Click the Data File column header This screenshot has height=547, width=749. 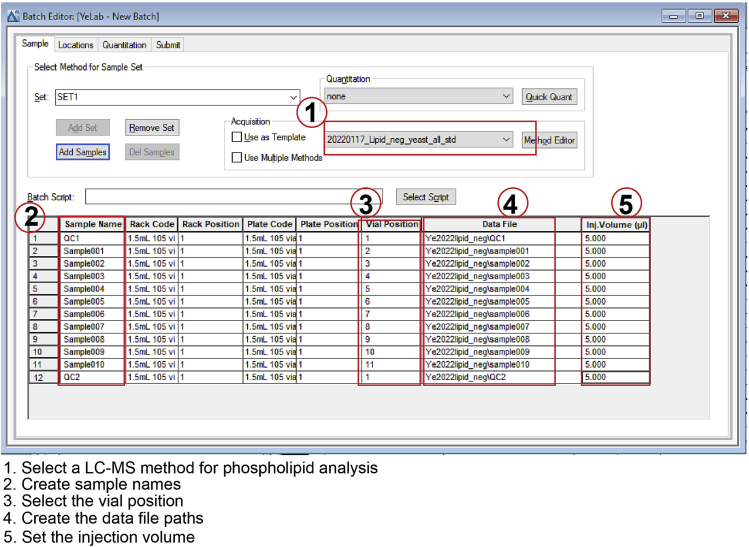[x=489, y=224]
